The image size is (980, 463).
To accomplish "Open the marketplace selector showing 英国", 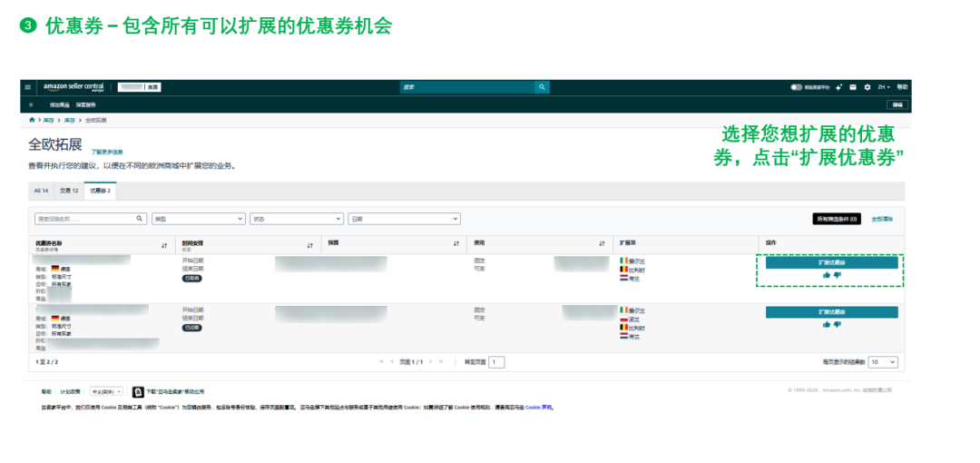I will point(140,87).
